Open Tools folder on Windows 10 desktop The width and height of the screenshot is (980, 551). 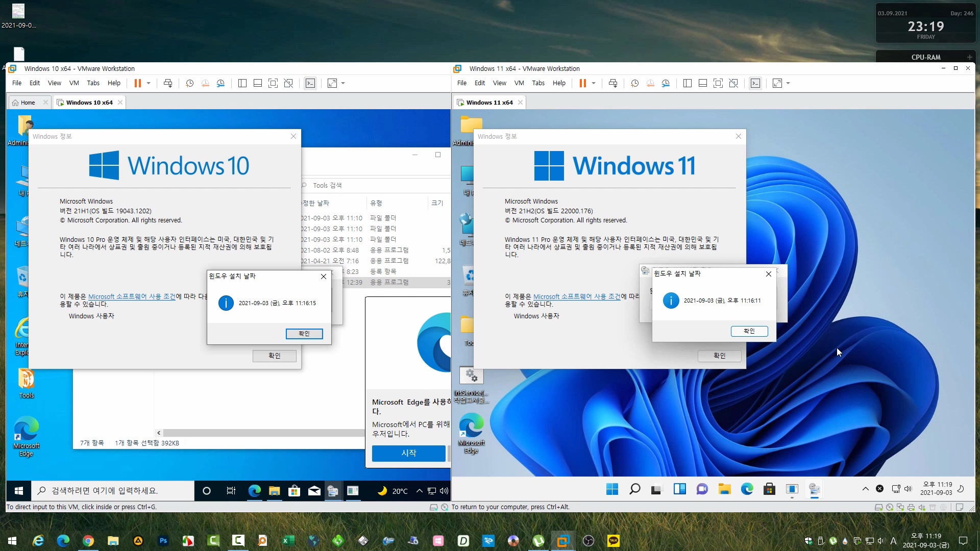click(26, 383)
